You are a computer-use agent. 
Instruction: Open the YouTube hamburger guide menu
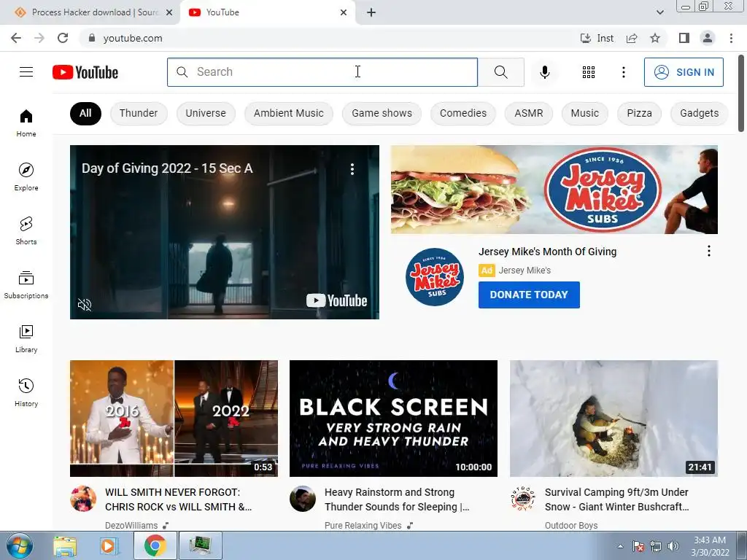point(26,72)
